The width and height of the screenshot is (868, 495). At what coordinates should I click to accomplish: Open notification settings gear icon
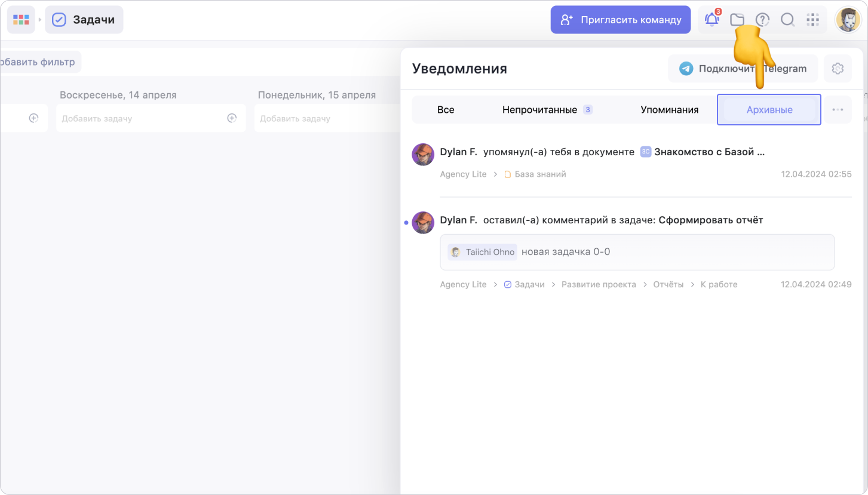838,69
